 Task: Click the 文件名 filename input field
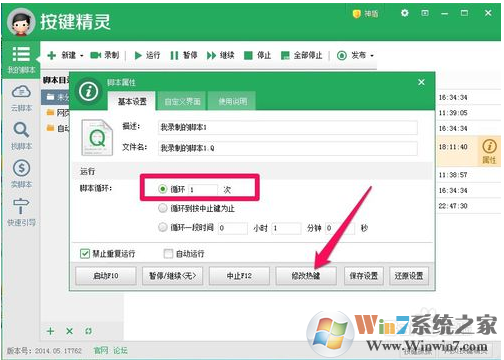pos(288,148)
